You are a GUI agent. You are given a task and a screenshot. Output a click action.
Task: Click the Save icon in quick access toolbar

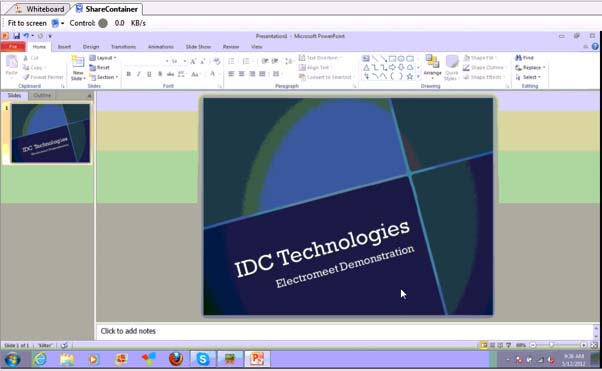pyautogui.click(x=17, y=36)
